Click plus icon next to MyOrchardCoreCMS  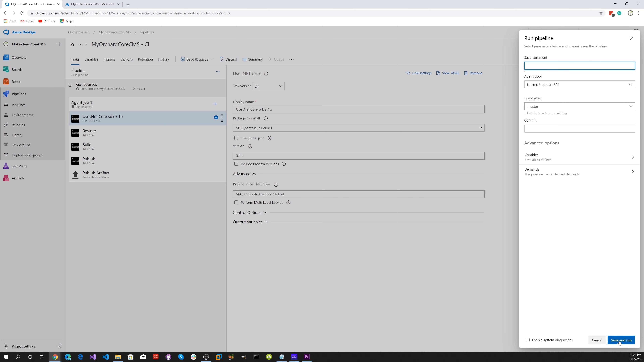[x=59, y=44]
